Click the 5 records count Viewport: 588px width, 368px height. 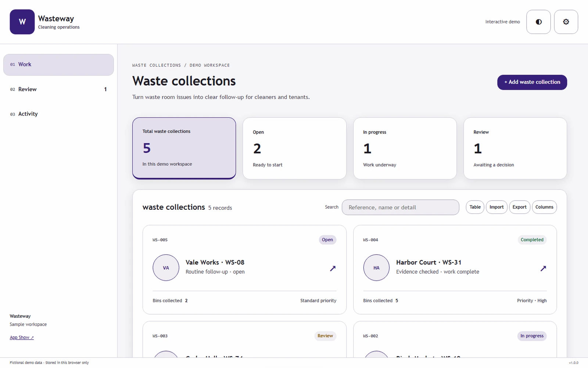click(x=220, y=208)
